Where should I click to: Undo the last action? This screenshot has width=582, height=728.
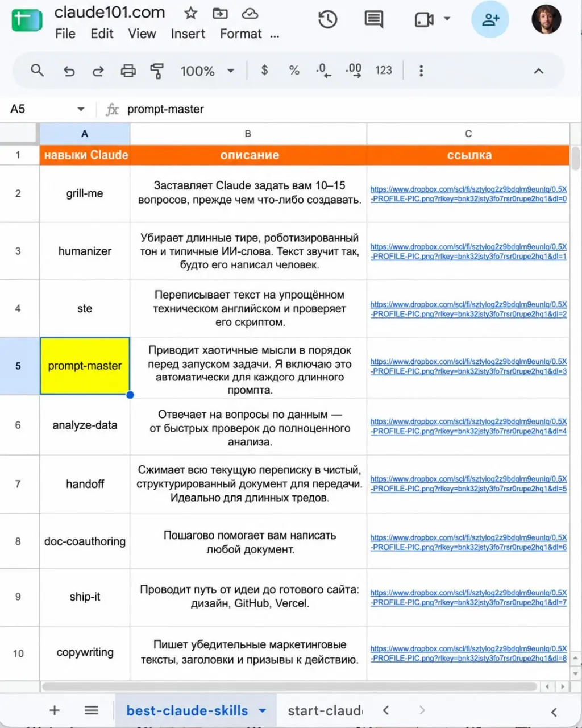pyautogui.click(x=69, y=71)
